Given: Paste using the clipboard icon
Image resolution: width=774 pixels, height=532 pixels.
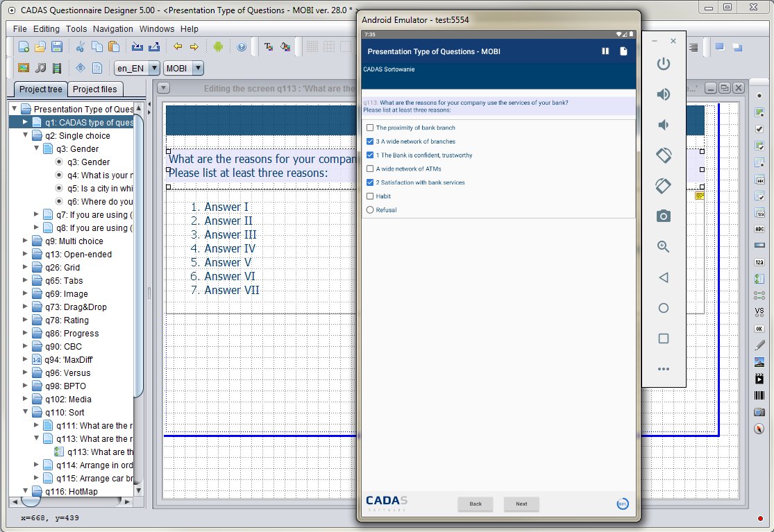Looking at the screenshot, I should tap(114, 47).
